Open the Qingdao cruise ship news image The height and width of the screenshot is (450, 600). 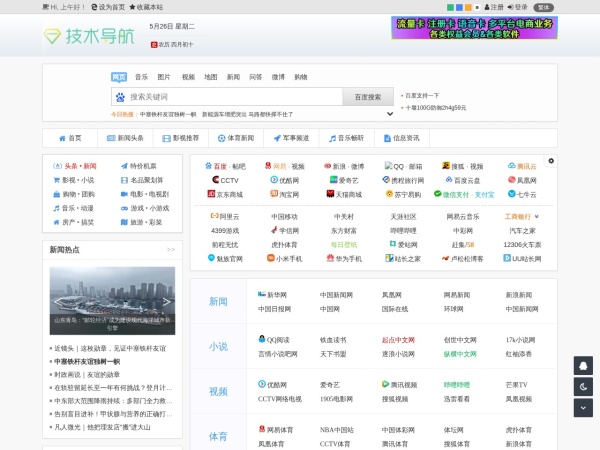point(112,301)
